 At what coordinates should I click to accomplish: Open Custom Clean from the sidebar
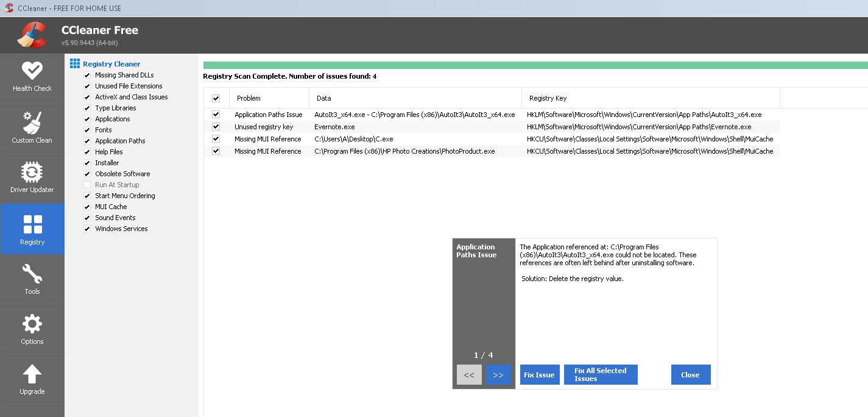tap(32, 129)
